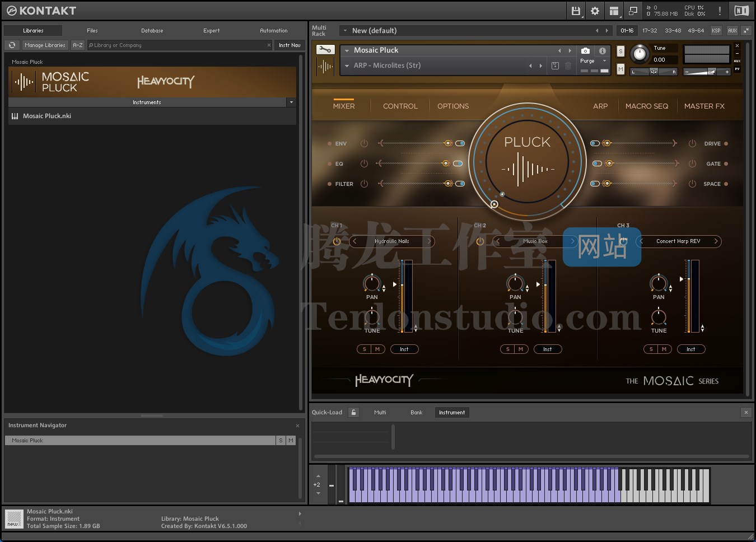Delete ARP - Microlites with the trash icon
The image size is (756, 542).
click(x=568, y=66)
